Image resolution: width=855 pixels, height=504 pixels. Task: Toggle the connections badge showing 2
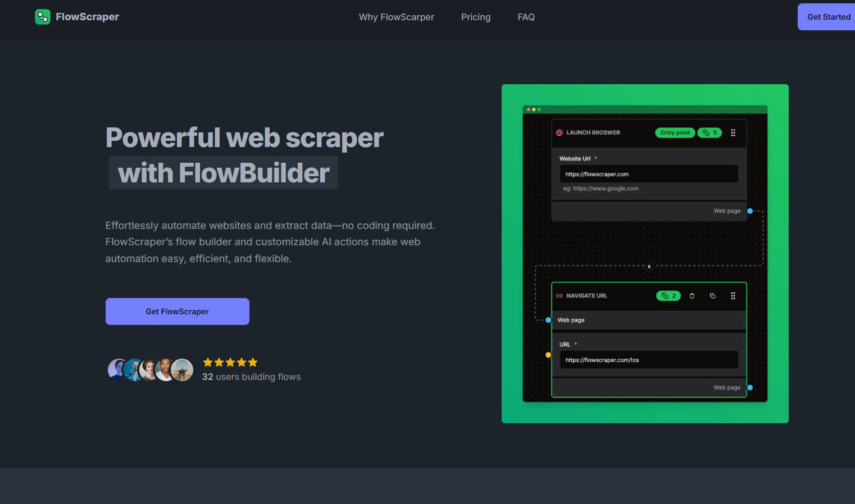coord(668,296)
